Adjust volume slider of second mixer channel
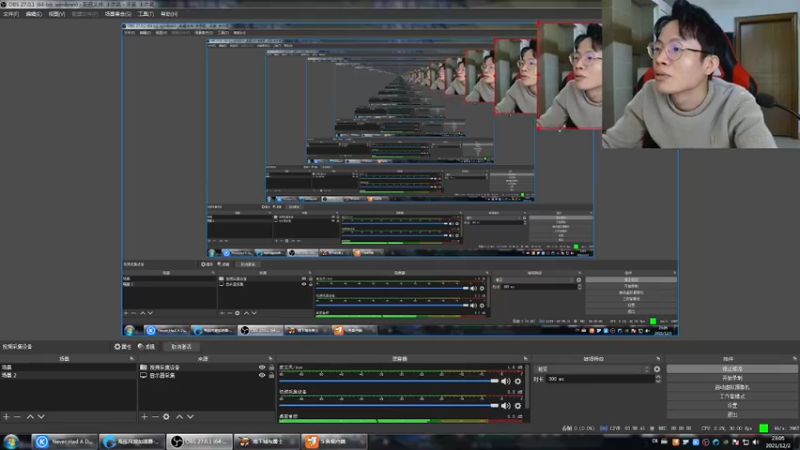This screenshot has height=450, width=800. [x=389, y=406]
